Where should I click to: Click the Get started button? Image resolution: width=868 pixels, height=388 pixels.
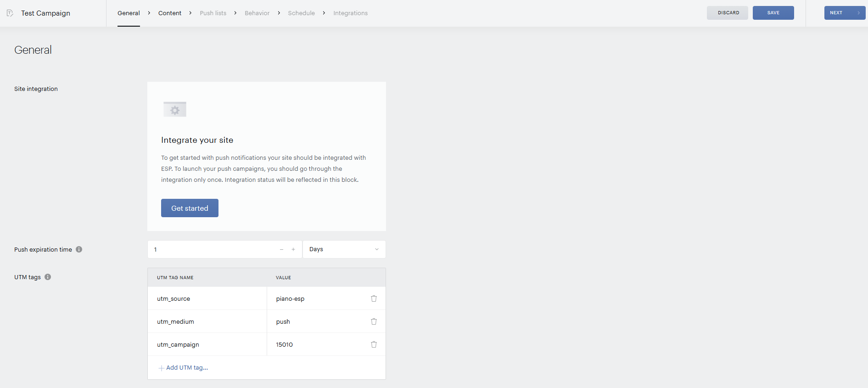tap(190, 208)
